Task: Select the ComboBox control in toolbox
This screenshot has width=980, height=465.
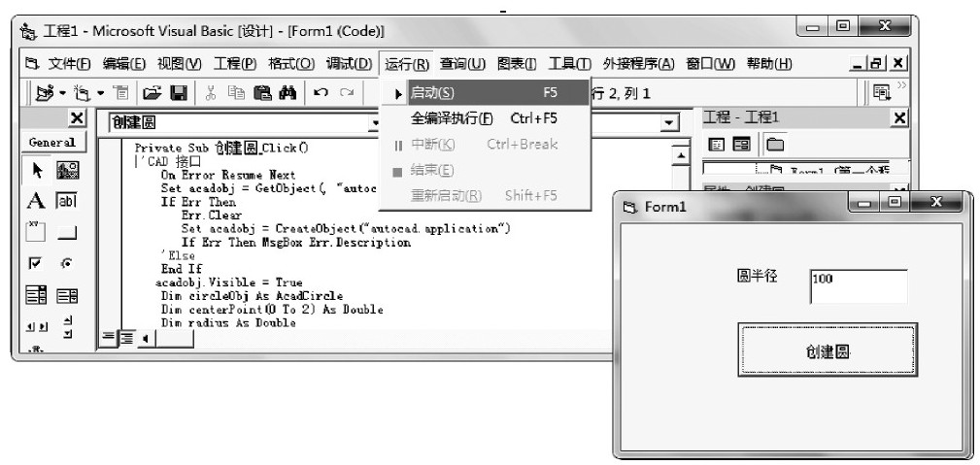Action: [x=36, y=295]
